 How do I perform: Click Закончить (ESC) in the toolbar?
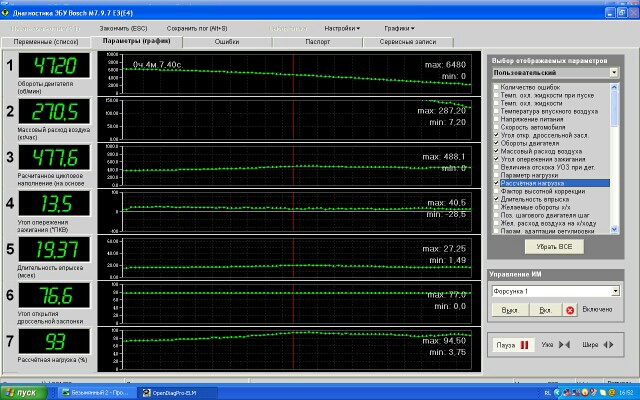point(123,29)
